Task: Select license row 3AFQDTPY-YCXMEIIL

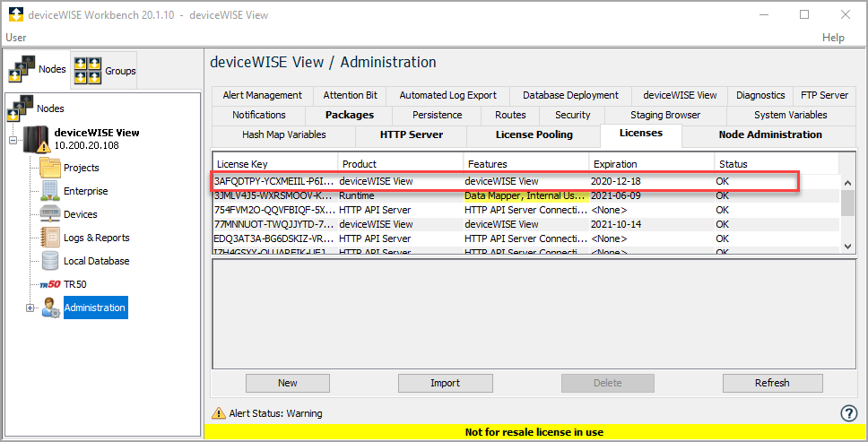Action: click(525, 181)
